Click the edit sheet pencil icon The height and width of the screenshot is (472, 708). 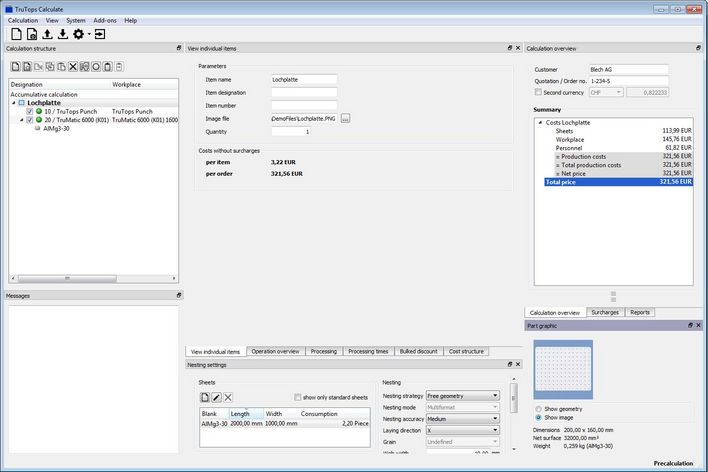pyautogui.click(x=216, y=397)
